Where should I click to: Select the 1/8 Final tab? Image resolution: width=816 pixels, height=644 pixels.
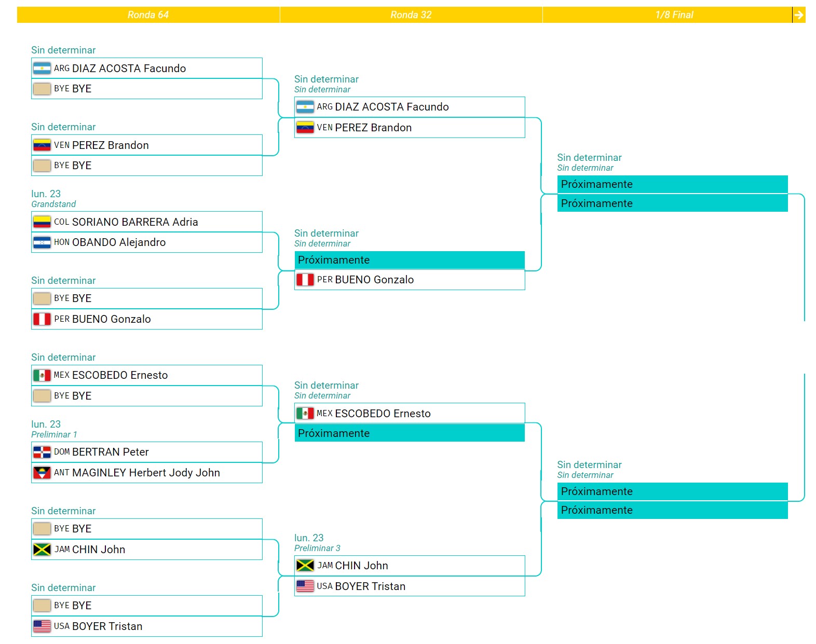(x=674, y=15)
